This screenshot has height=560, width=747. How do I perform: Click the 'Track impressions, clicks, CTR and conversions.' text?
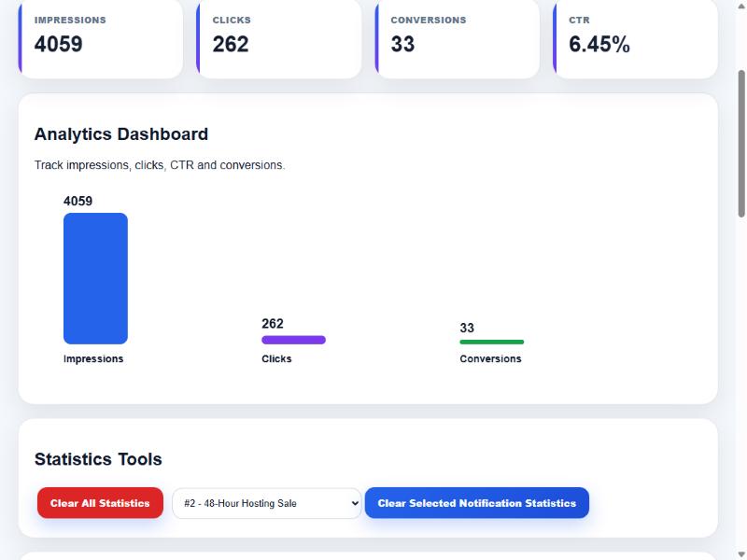click(160, 165)
